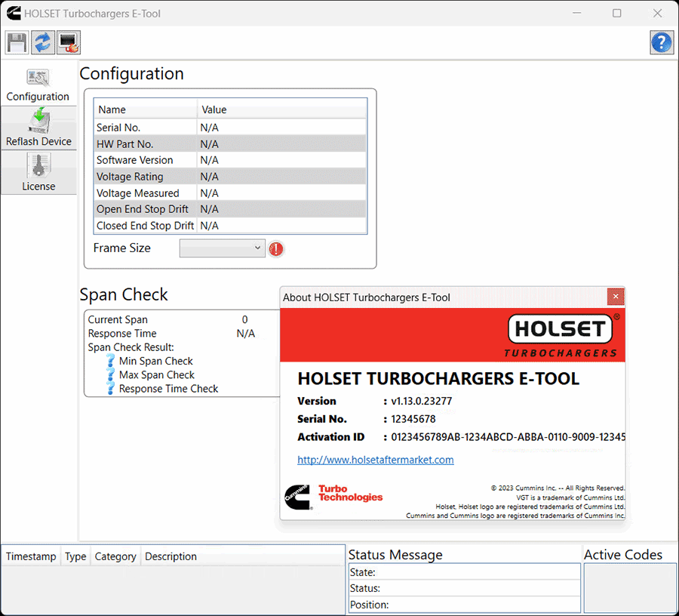This screenshot has height=616, width=679.
Task: Select the Software Version row
Action: [x=230, y=160]
